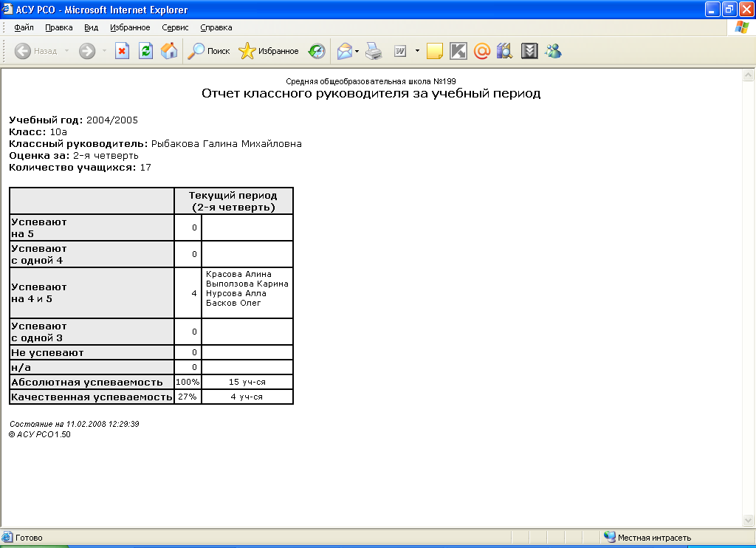This screenshot has height=548, width=756.
Task: Click the school year value 2004/2005
Action: tap(112, 120)
